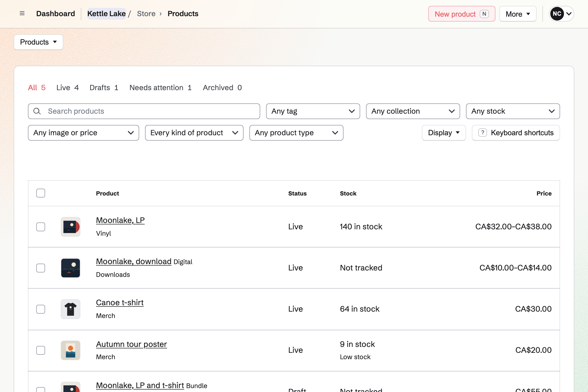
Task: Open the hamburger navigation menu
Action: point(22,13)
